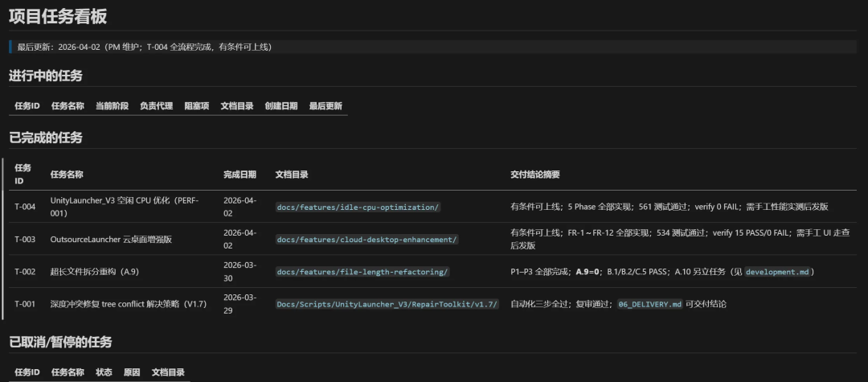The height and width of the screenshot is (382, 868).
Task: Open the docs/features/cloud-desktop-enhancement/ path
Action: [x=366, y=239]
